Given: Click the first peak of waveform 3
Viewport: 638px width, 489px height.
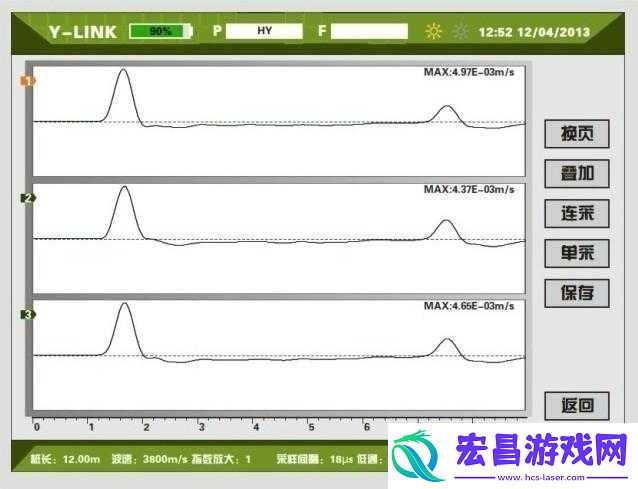Looking at the screenshot, I should pyautogui.click(x=125, y=304).
